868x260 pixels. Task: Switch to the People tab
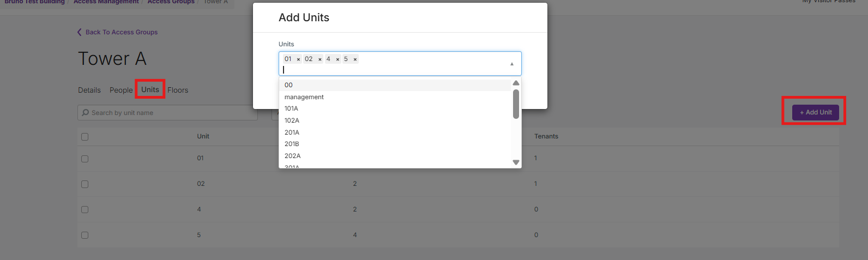pyautogui.click(x=121, y=90)
